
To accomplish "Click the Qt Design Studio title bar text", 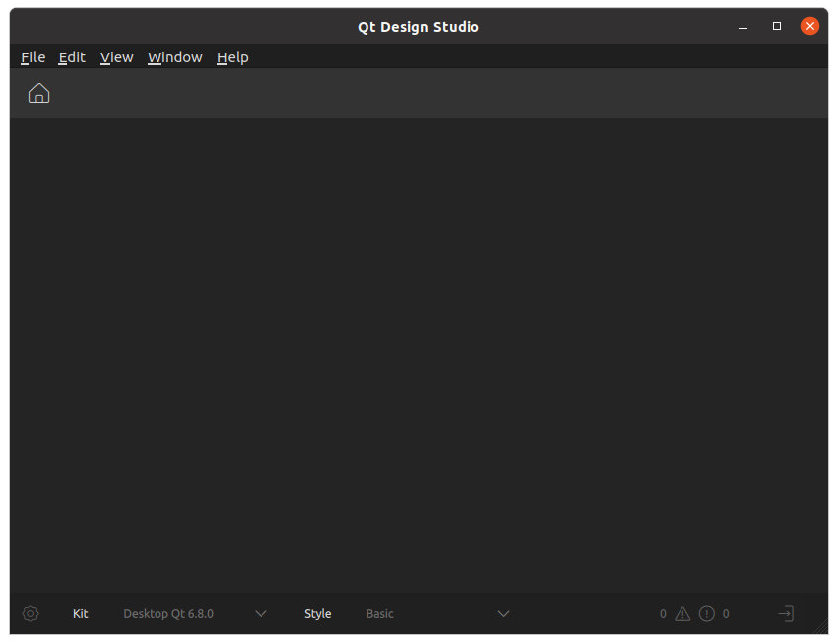I will click(418, 27).
